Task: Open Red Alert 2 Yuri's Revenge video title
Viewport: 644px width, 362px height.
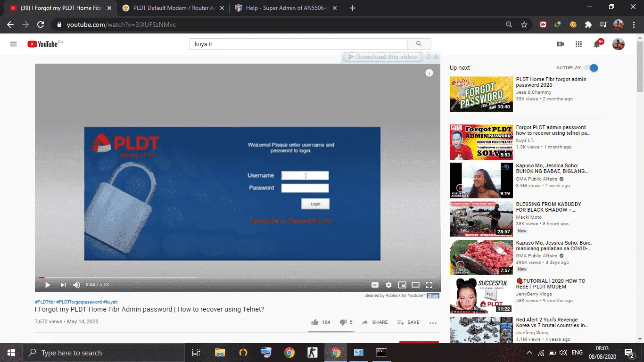Action: 552,322
